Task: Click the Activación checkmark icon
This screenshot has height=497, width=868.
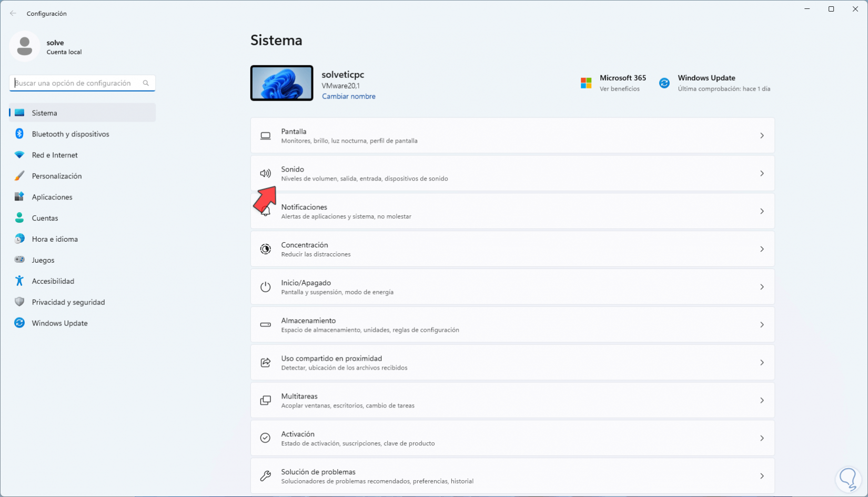Action: point(266,438)
